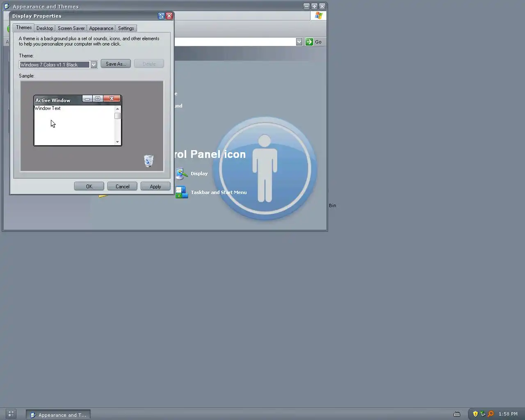Image resolution: width=525 pixels, height=420 pixels.
Task: Click the 'Window Text' sample text
Action: (48, 108)
